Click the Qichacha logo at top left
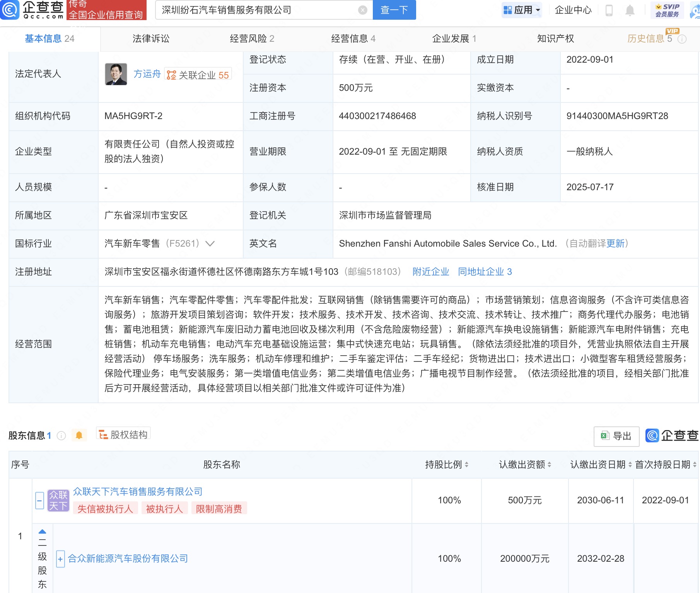Screen dimensions: 700x593 [32, 10]
